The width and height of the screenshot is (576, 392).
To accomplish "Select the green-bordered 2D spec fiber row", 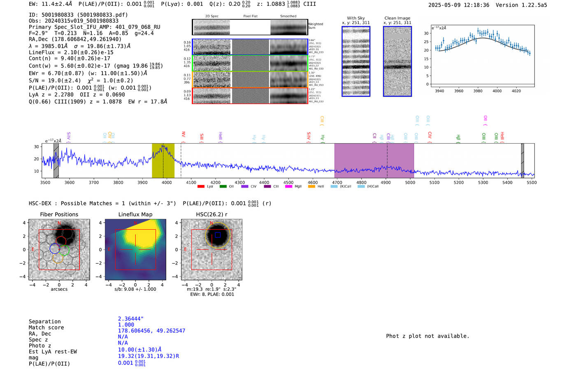I will pyautogui.click(x=250, y=63).
